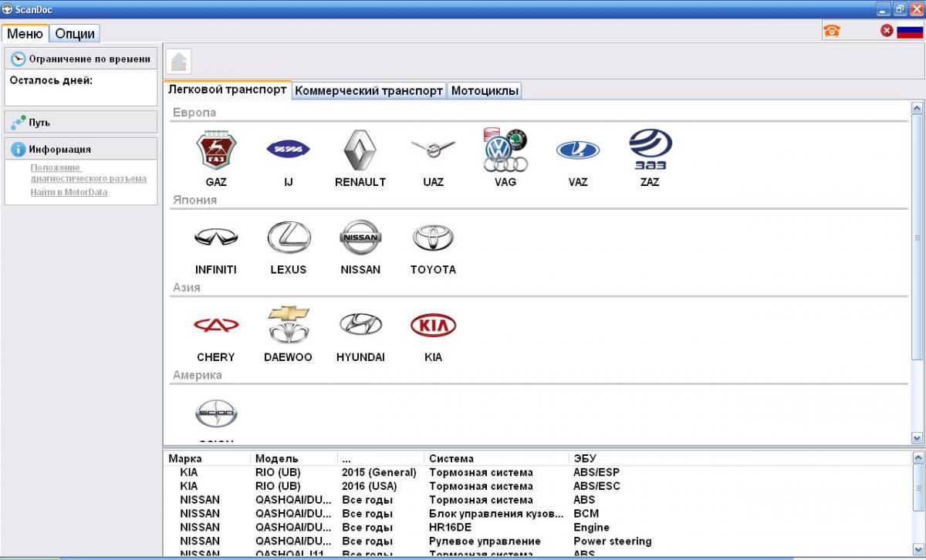Open the RENAULT brand
Viewport: 926px width, 560px height.
click(x=360, y=150)
